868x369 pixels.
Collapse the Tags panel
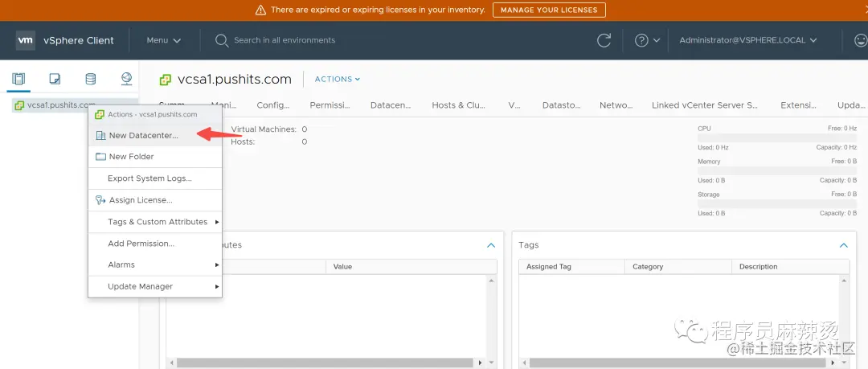843,245
